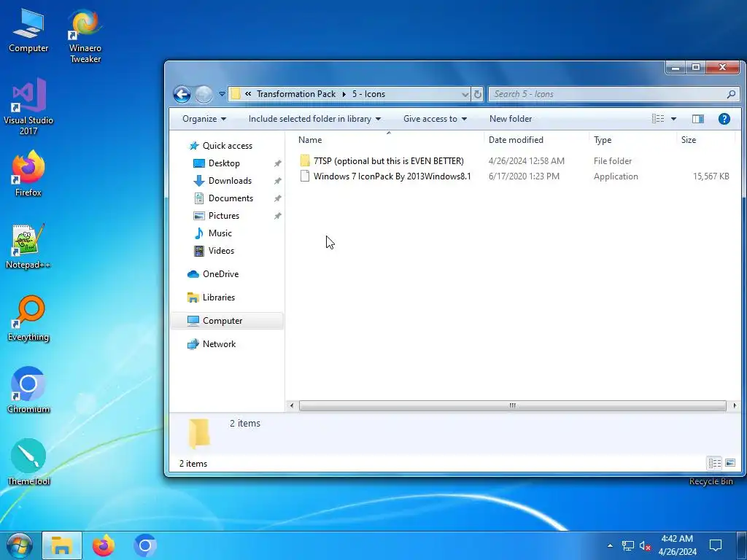Refresh the 5 - Icons folder
Viewport: 747px width, 560px height.
coord(477,94)
